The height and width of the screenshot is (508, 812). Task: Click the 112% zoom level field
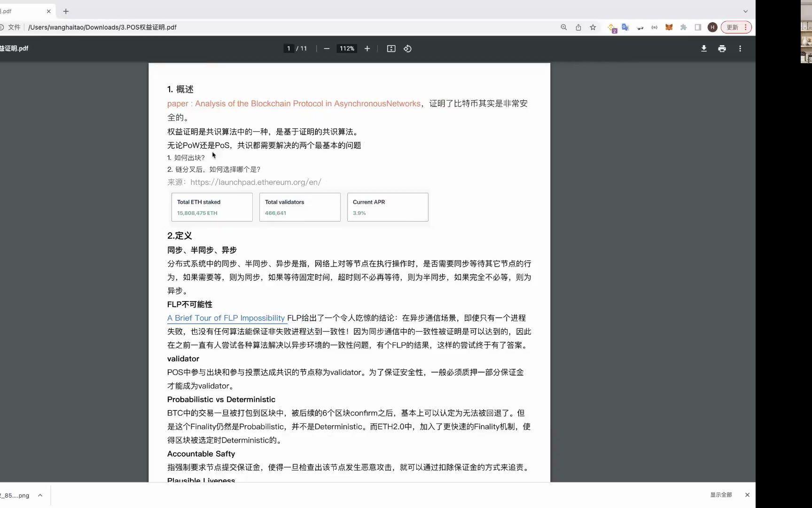click(347, 48)
